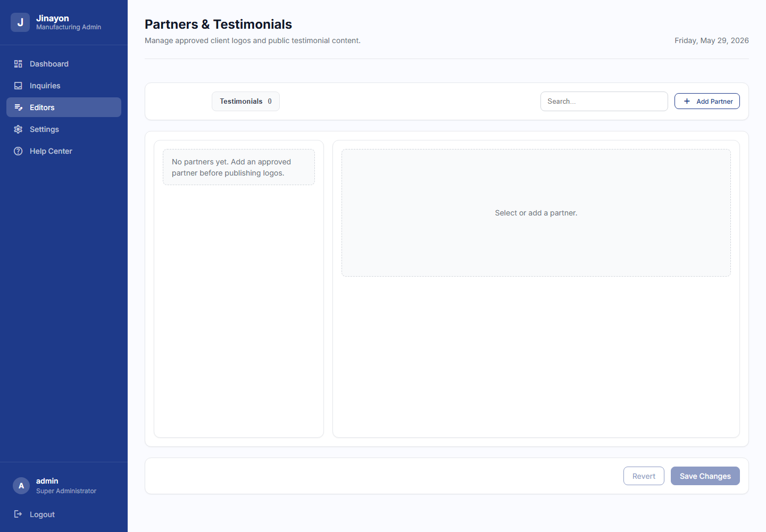Click the plus icon on Add Partner
Image resolution: width=766 pixels, height=532 pixels.
pyautogui.click(x=687, y=101)
